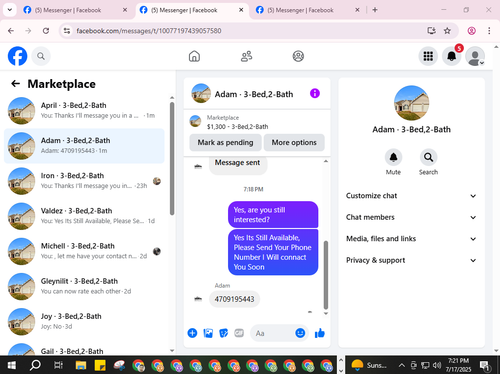Expand Customize chat section
Viewport: 500px width, 374px height.
tap(411, 196)
